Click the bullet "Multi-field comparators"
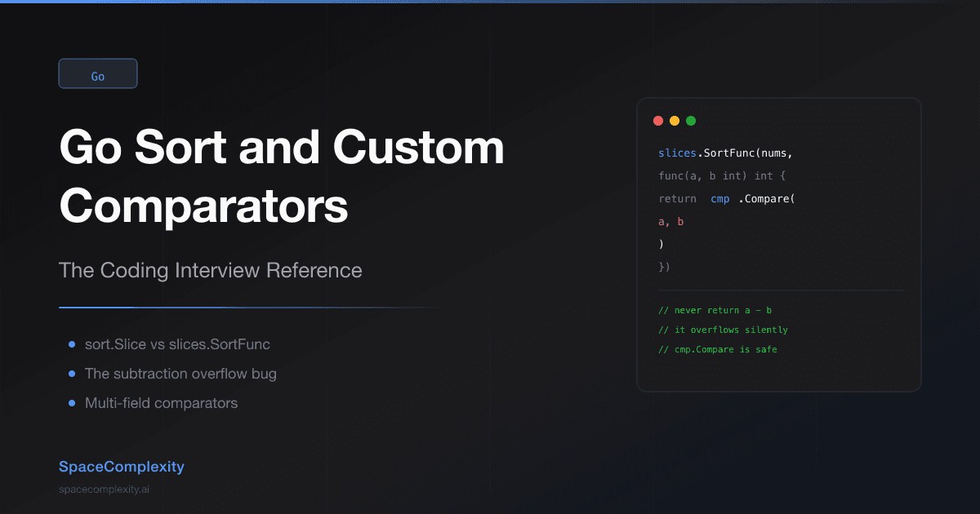Image resolution: width=980 pixels, height=514 pixels. (x=161, y=403)
